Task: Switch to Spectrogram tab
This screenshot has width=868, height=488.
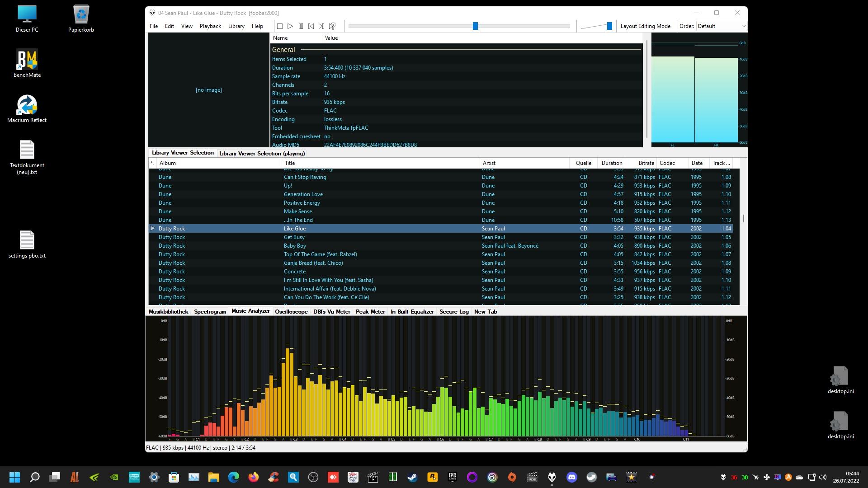Action: [x=210, y=312]
